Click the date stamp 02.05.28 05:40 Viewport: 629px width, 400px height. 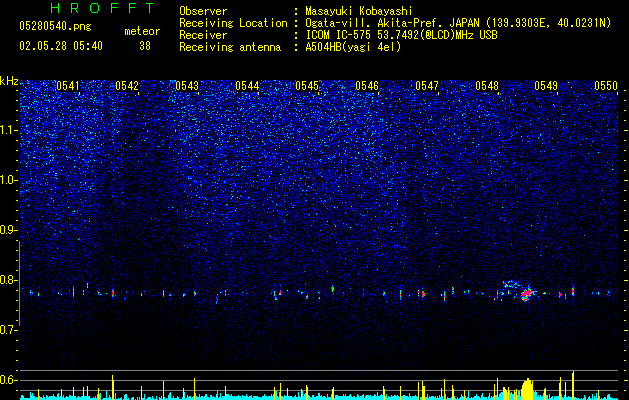pos(61,46)
